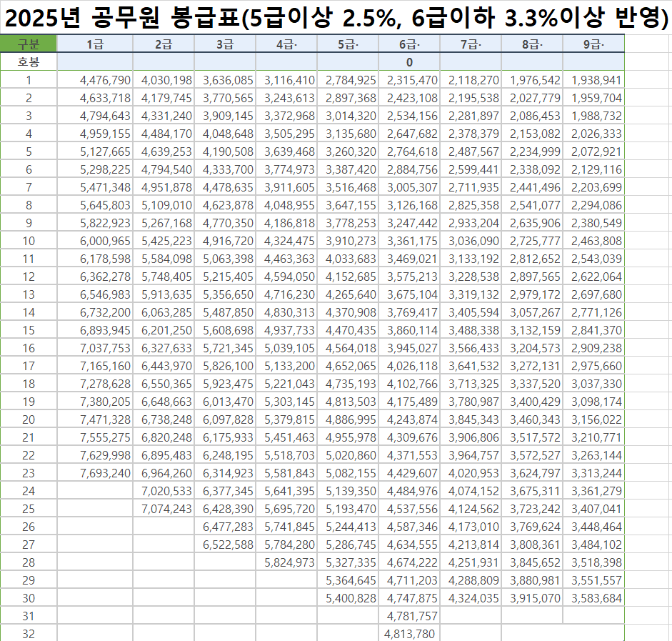Select cell with value 2,784,925
672x641 pixels.
[x=348, y=80]
